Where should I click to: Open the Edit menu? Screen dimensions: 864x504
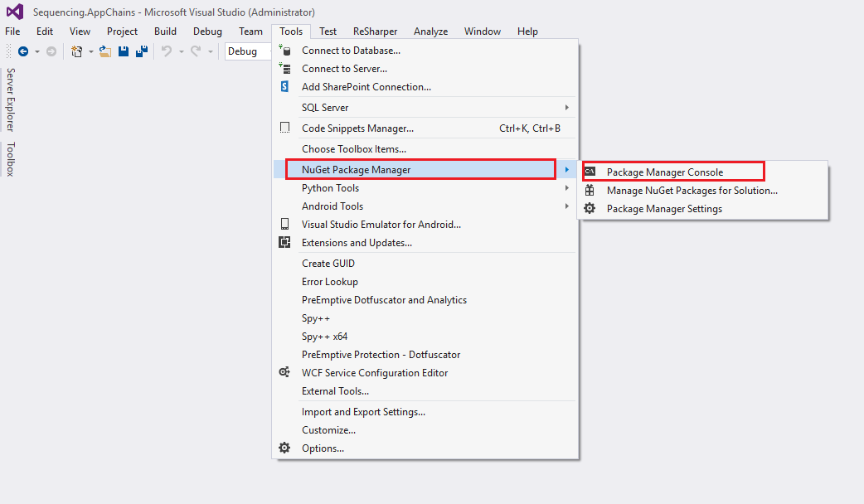45,31
